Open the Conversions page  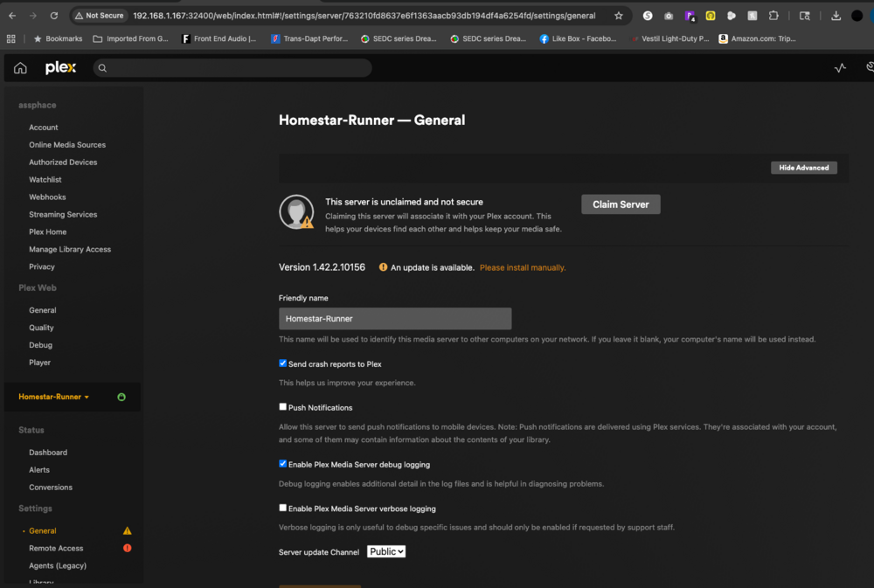click(x=51, y=488)
